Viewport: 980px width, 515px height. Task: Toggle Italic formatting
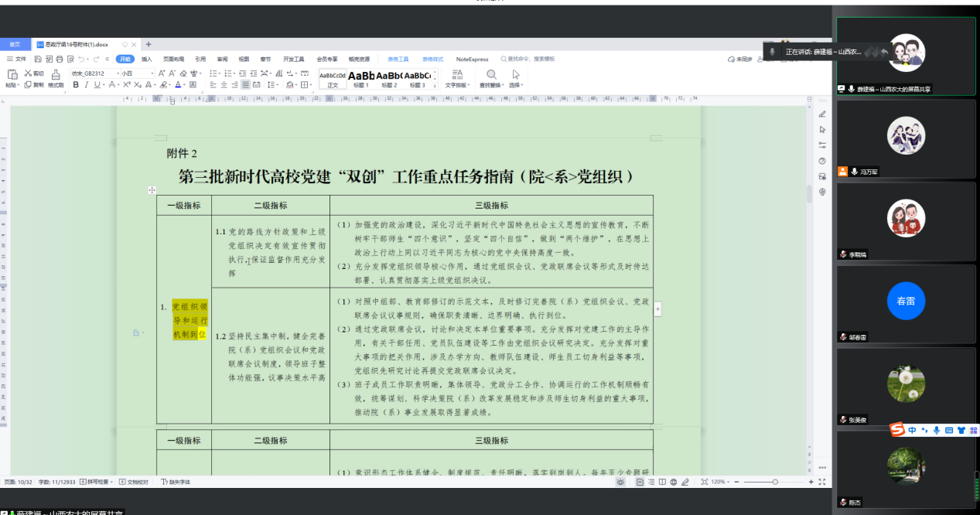(x=87, y=85)
